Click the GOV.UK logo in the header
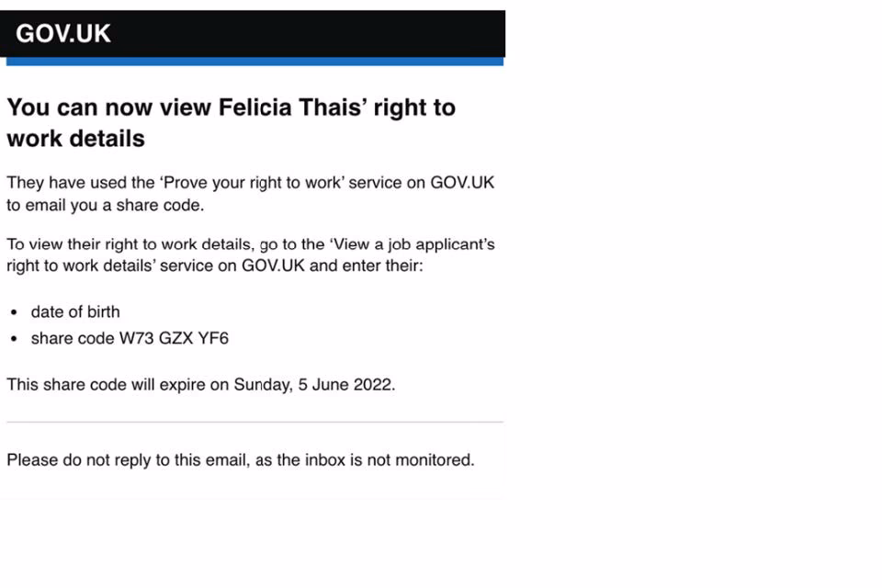Image resolution: width=882 pixels, height=588 pixels. point(63,34)
